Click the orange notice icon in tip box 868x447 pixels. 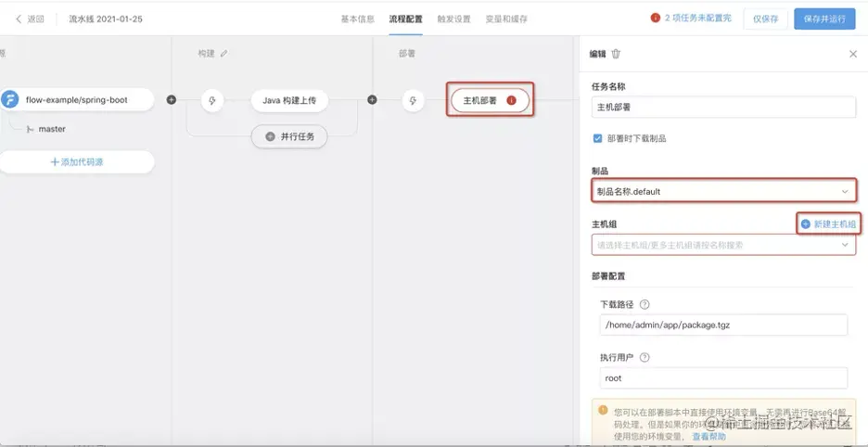603,411
